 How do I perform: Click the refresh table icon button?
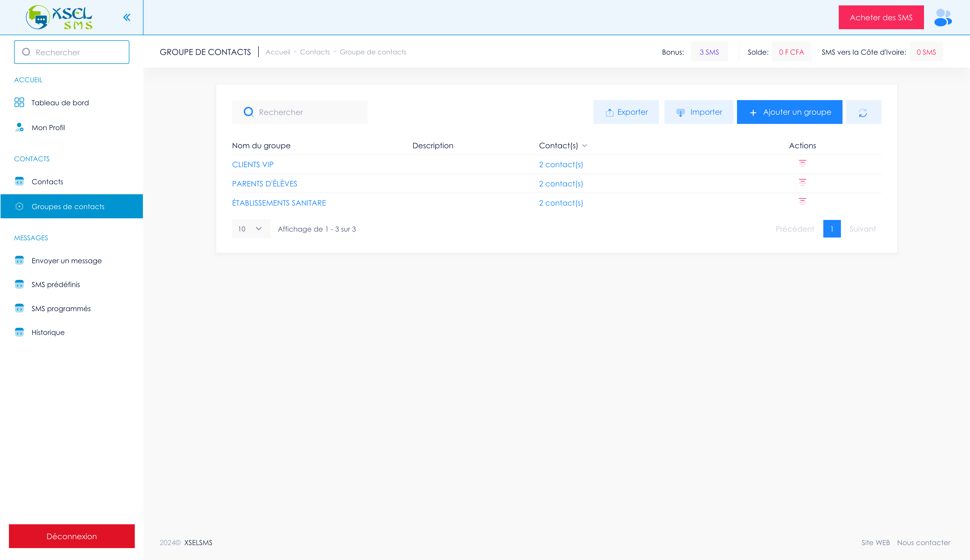(x=863, y=112)
